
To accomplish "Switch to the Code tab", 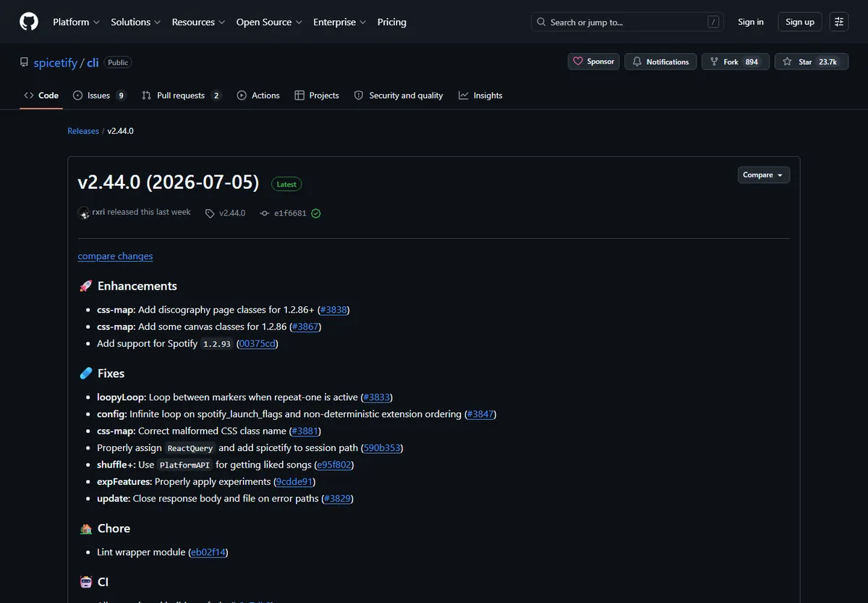I will pyautogui.click(x=41, y=96).
